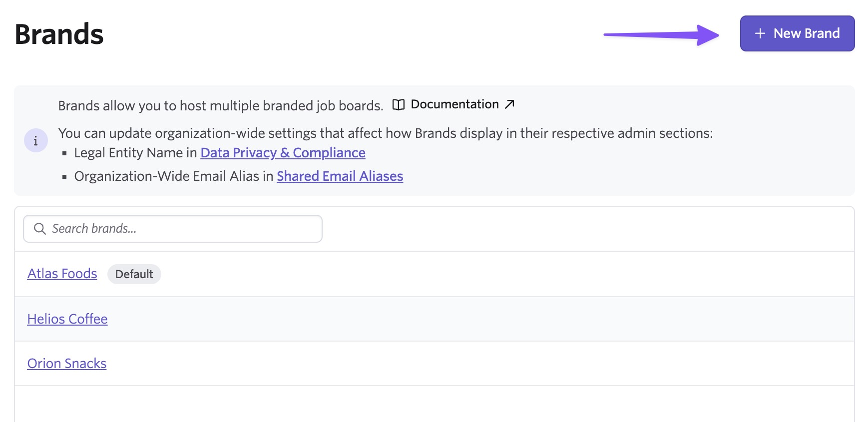This screenshot has height=422, width=868.
Task: Click the Legal Entity Name bullet text
Action: (x=135, y=153)
